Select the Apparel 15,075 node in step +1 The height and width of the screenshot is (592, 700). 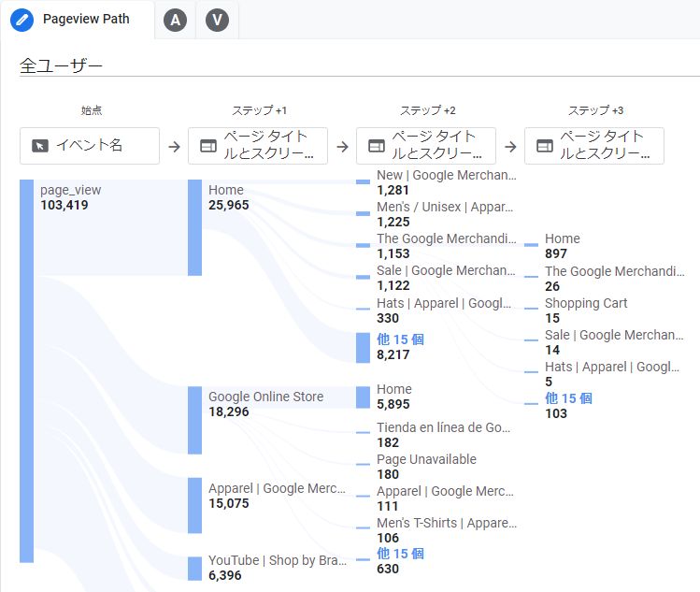tap(194, 505)
